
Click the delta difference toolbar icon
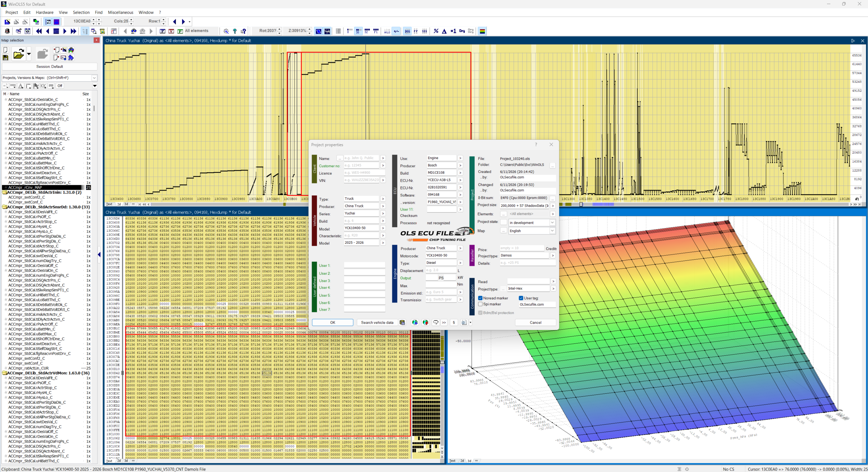(445, 31)
